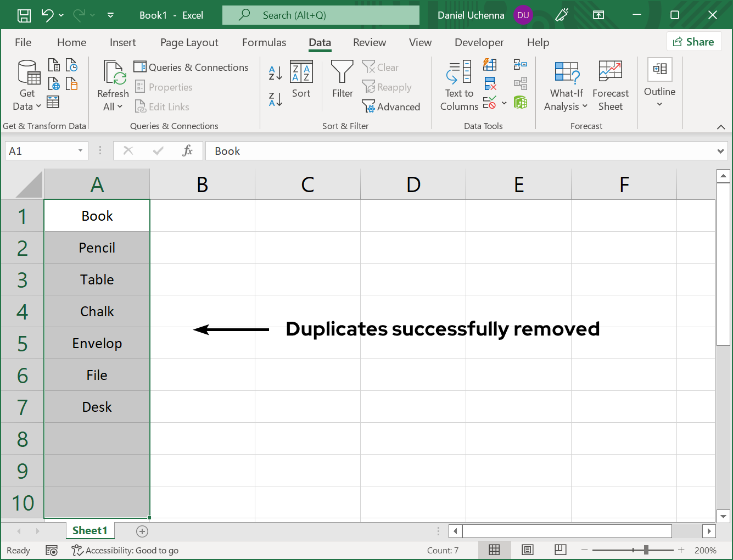Switch to the Formulas ribbon tab
The height and width of the screenshot is (560, 733).
[x=264, y=42]
